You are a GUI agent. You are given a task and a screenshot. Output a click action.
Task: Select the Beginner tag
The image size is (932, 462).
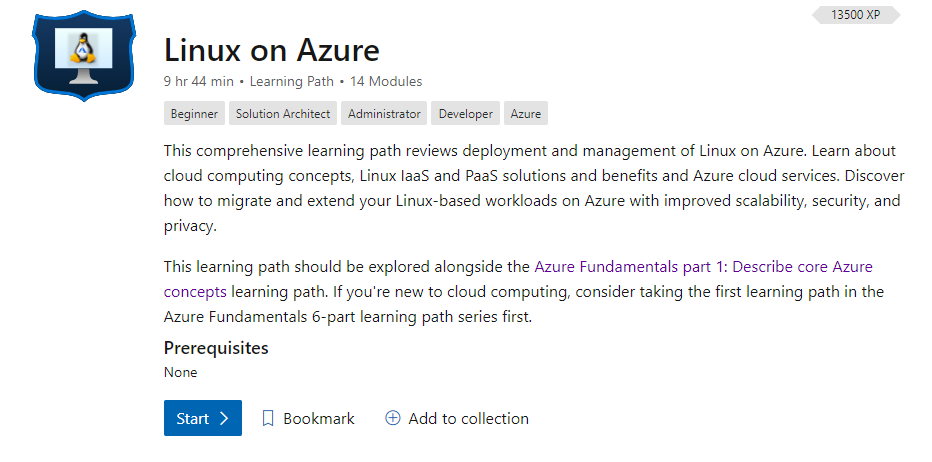pyautogui.click(x=194, y=114)
